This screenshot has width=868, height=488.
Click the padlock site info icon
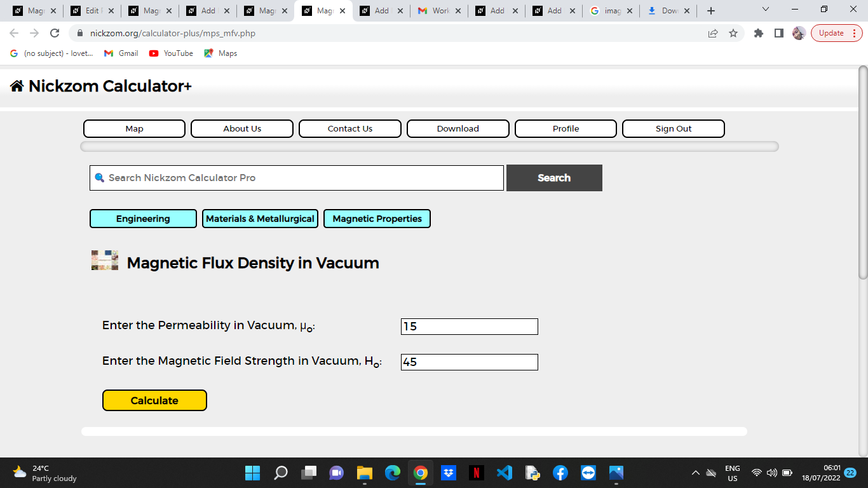pyautogui.click(x=80, y=33)
